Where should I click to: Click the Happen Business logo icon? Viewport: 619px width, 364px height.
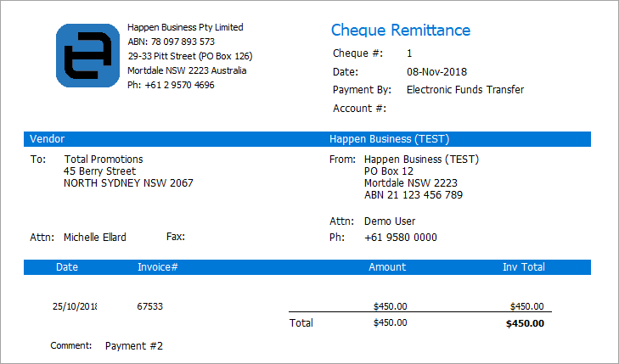pos(87,55)
